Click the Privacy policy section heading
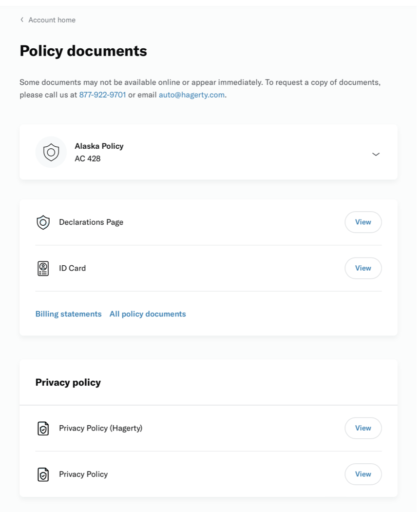The height and width of the screenshot is (512, 420). (68, 382)
